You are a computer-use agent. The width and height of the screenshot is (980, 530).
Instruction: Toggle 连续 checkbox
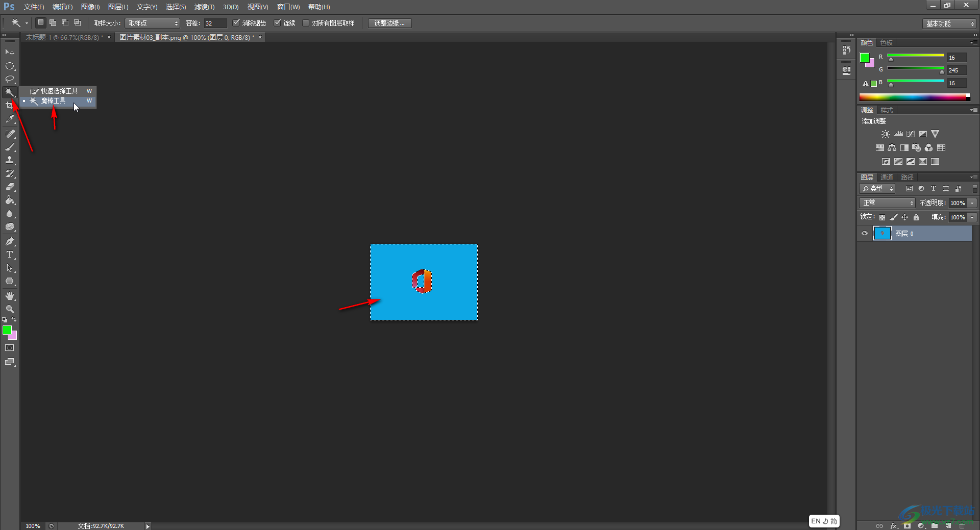(278, 23)
